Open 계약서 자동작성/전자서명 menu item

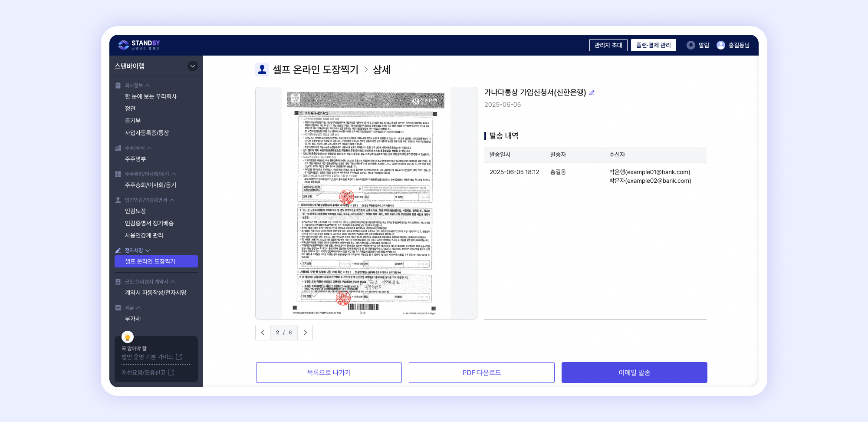point(156,293)
